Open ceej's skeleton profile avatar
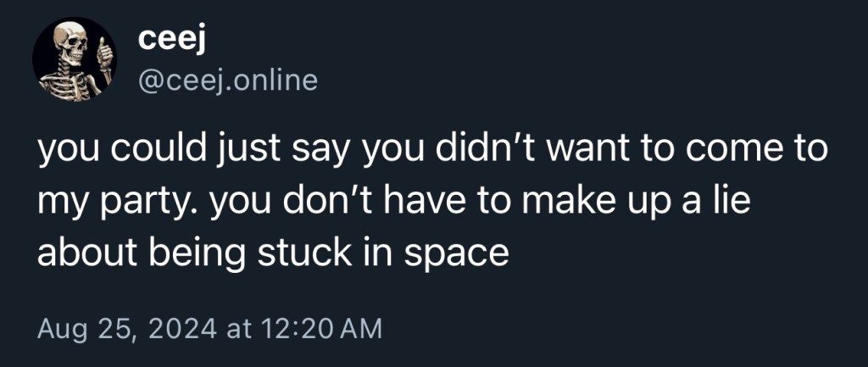The image size is (868, 367). point(75,60)
